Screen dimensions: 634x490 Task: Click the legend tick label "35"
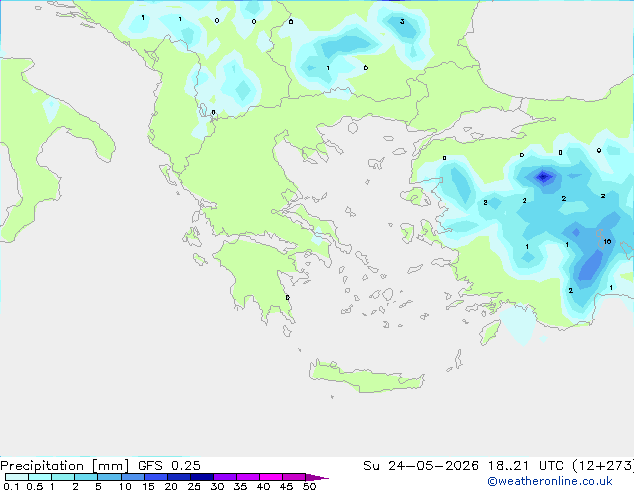coord(240,486)
